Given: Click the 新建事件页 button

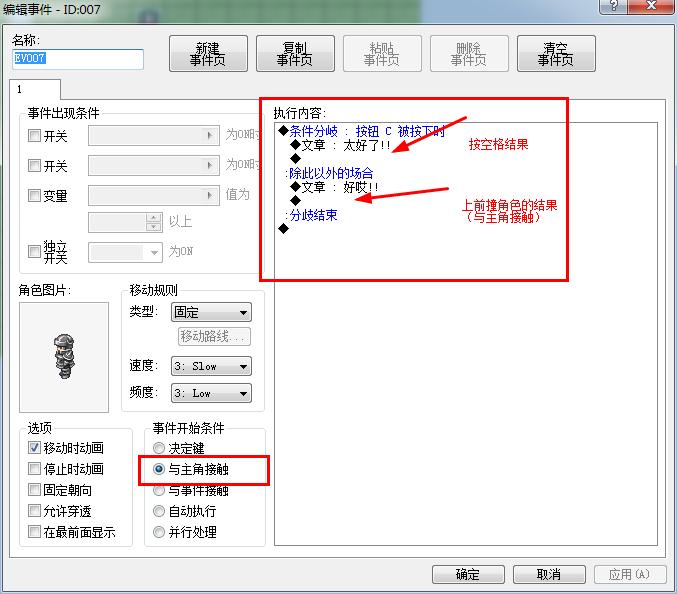Looking at the screenshot, I should click(x=208, y=54).
